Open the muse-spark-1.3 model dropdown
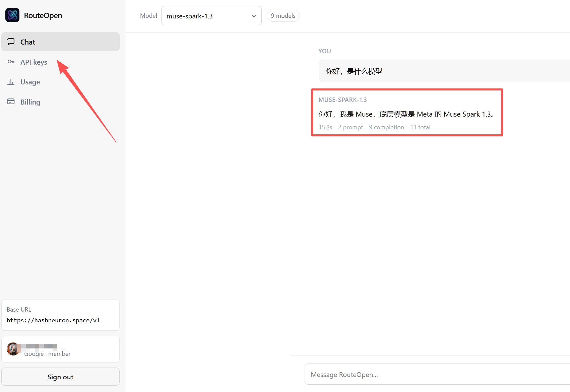 pos(211,16)
